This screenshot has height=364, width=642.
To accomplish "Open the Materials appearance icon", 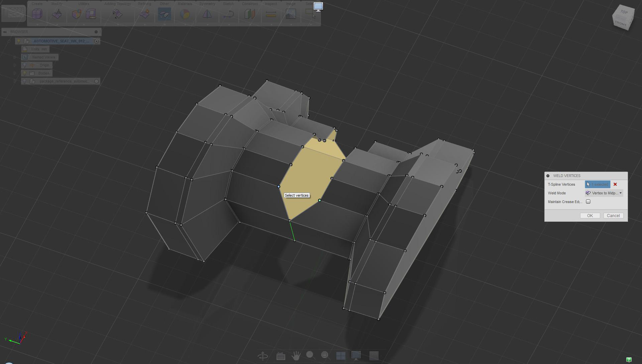I will pyautogui.click(x=185, y=14).
